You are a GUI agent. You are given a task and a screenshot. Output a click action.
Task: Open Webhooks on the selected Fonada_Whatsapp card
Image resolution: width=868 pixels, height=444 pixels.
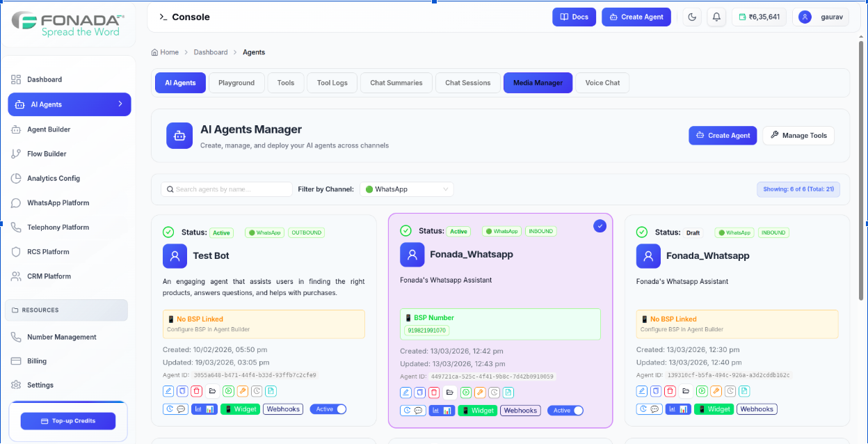click(520, 411)
